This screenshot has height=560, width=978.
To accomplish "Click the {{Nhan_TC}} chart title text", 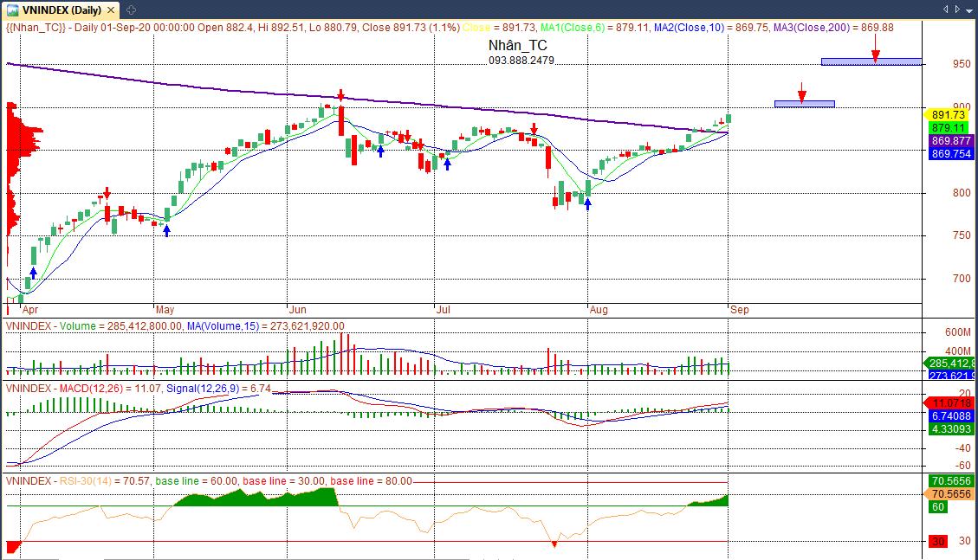I will 36,28.
